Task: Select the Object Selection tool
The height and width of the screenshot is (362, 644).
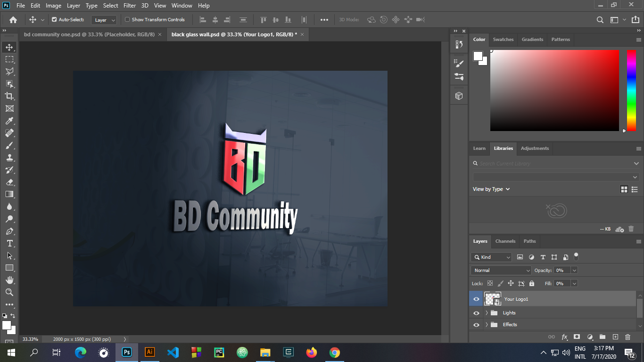Action: point(9,84)
